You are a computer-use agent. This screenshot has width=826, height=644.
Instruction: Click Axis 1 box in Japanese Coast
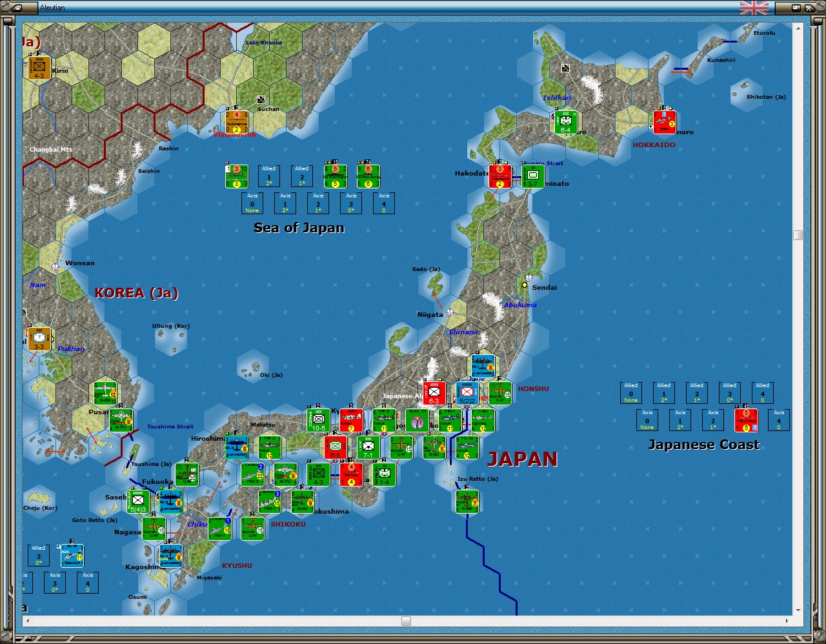(680, 420)
